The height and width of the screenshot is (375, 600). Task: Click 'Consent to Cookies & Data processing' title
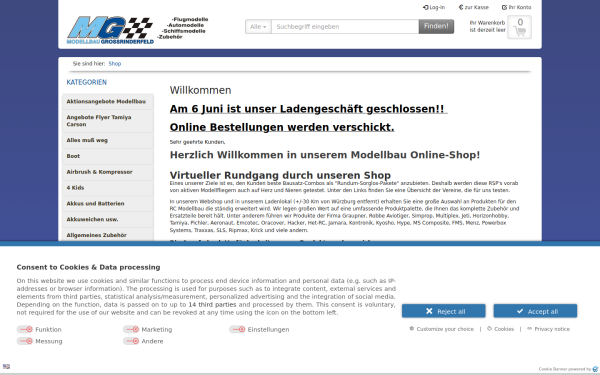click(88, 267)
